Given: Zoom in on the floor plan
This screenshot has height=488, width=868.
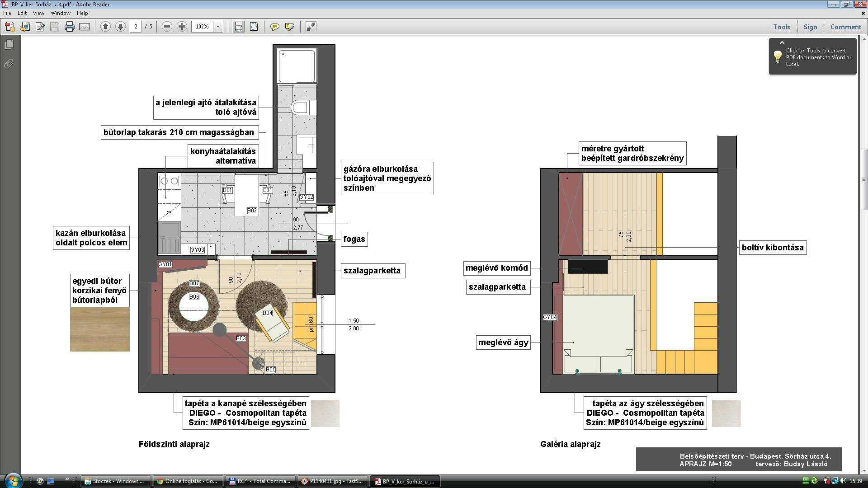Looking at the screenshot, I should point(181,27).
